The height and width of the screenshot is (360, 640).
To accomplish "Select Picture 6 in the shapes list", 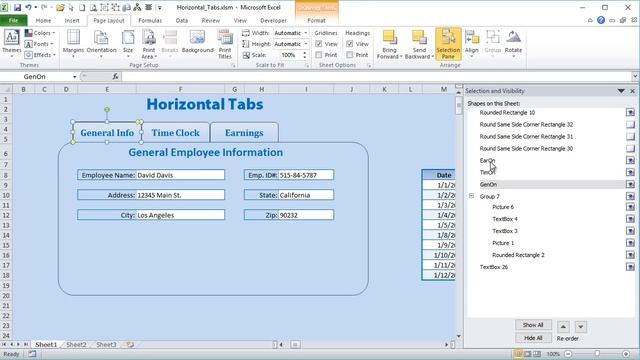I will [x=503, y=207].
